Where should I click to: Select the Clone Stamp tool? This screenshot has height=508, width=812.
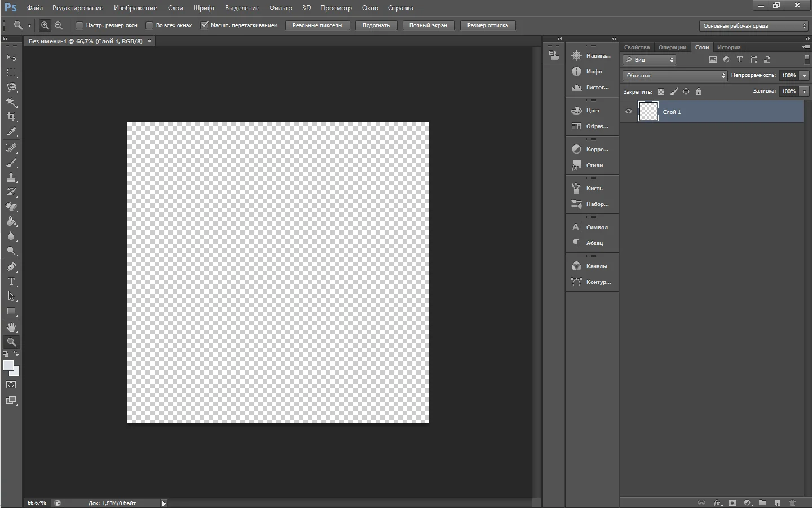pyautogui.click(x=11, y=177)
